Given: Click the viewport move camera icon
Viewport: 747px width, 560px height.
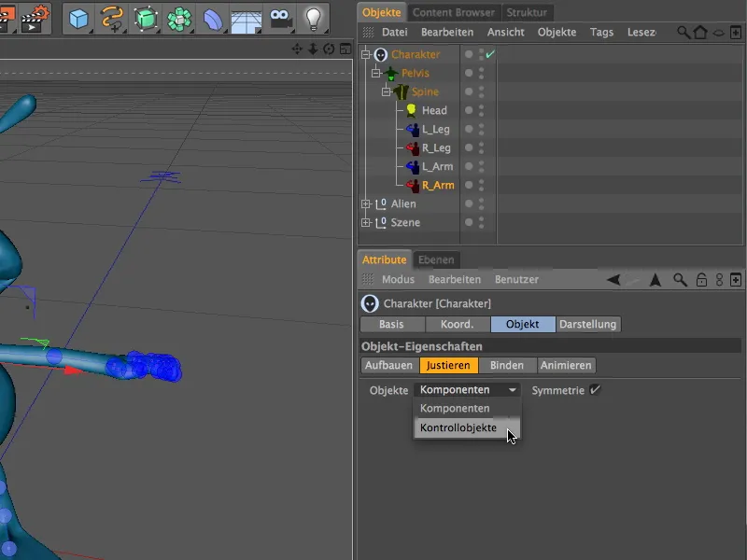Looking at the screenshot, I should coord(297,49).
